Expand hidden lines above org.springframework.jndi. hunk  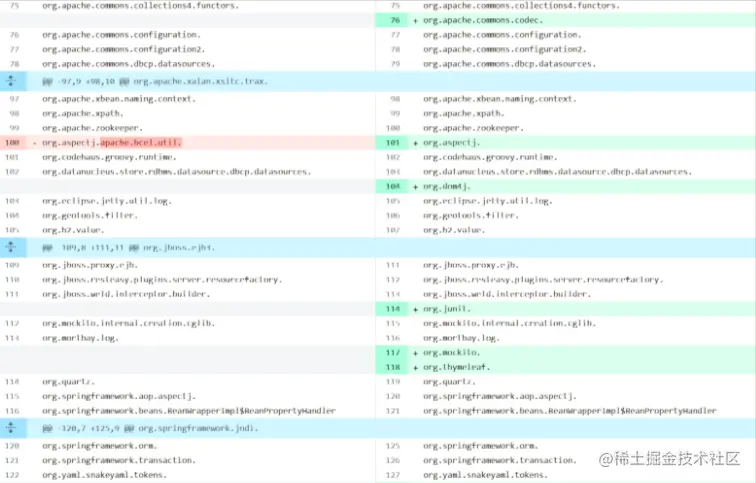(x=11, y=428)
